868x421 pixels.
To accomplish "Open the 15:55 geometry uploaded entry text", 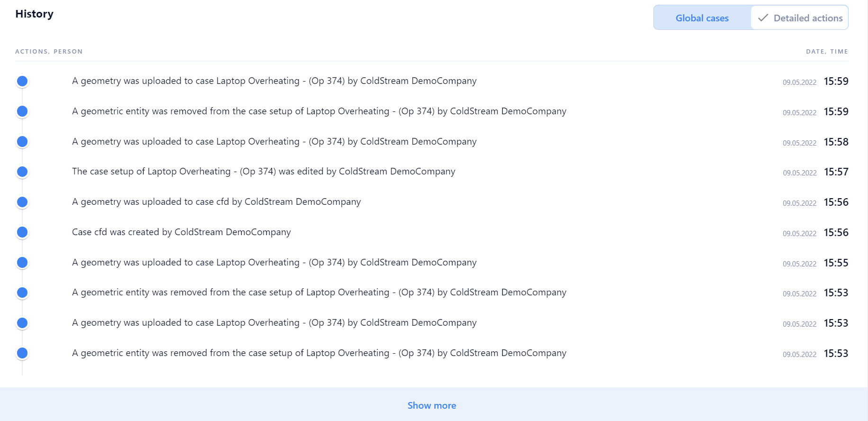I will (274, 263).
